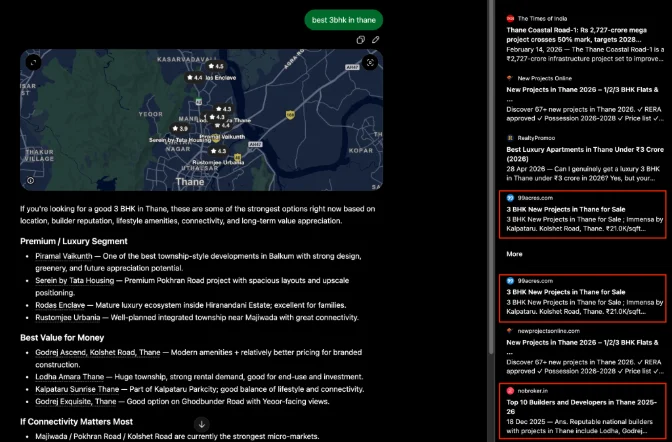This screenshot has width=672, height=442.
Task: Click the Thane city label on map
Action: point(190,182)
